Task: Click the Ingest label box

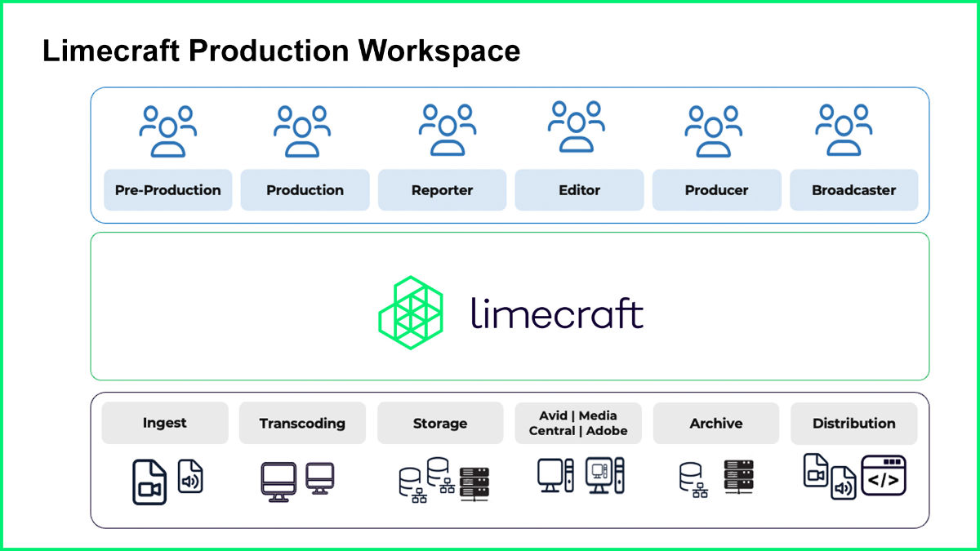Action: click(165, 423)
